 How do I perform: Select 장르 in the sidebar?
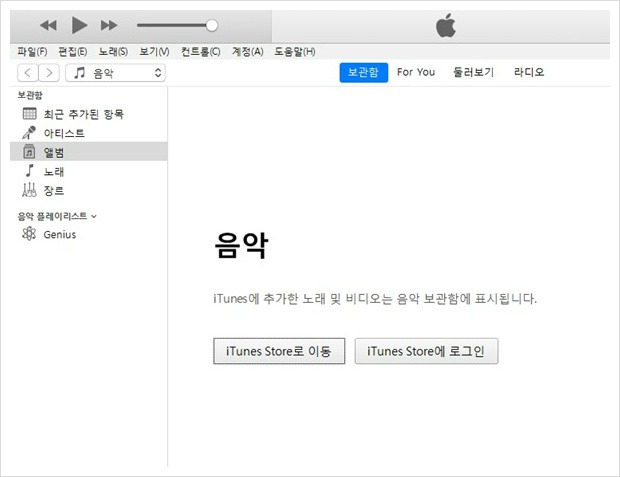point(89,191)
